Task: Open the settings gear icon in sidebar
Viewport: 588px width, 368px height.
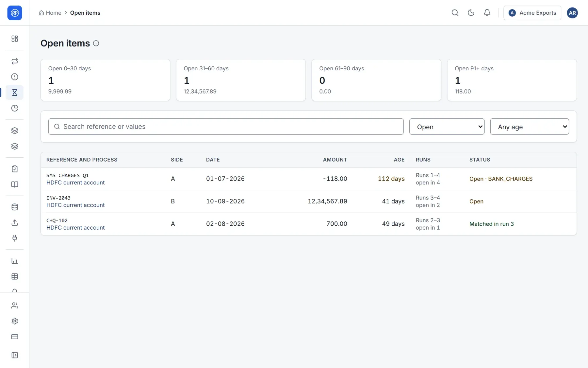Action: 15,321
